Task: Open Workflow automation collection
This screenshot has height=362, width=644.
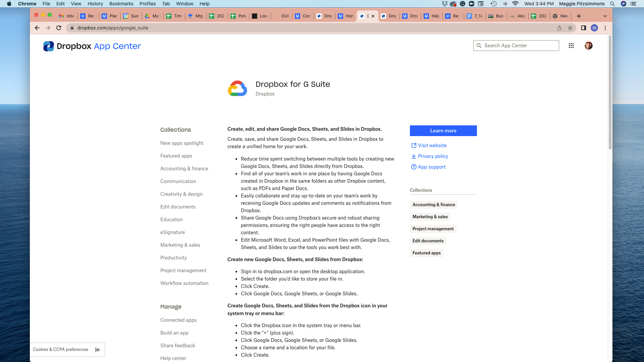Action: pyautogui.click(x=184, y=283)
